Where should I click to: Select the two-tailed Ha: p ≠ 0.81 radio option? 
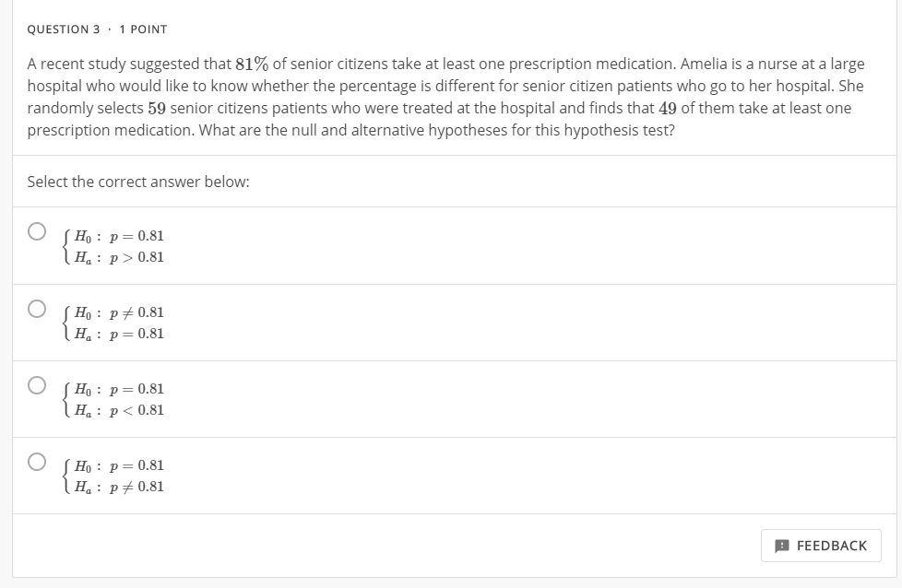(37, 460)
